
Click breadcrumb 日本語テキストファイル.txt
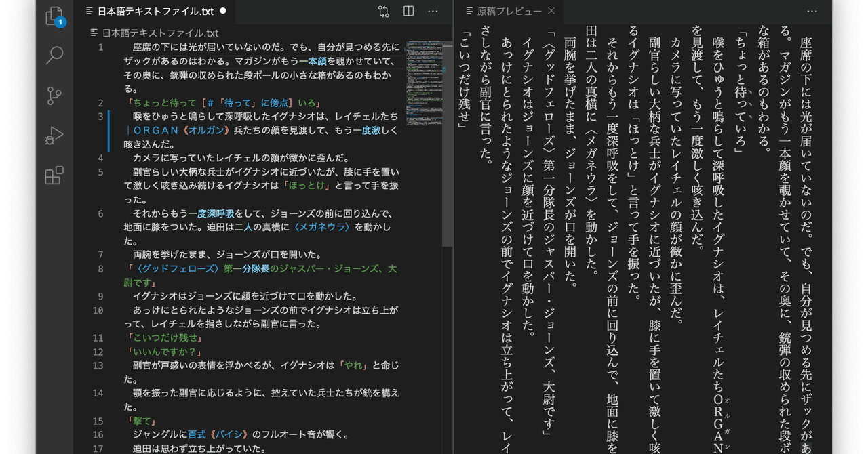[160, 33]
